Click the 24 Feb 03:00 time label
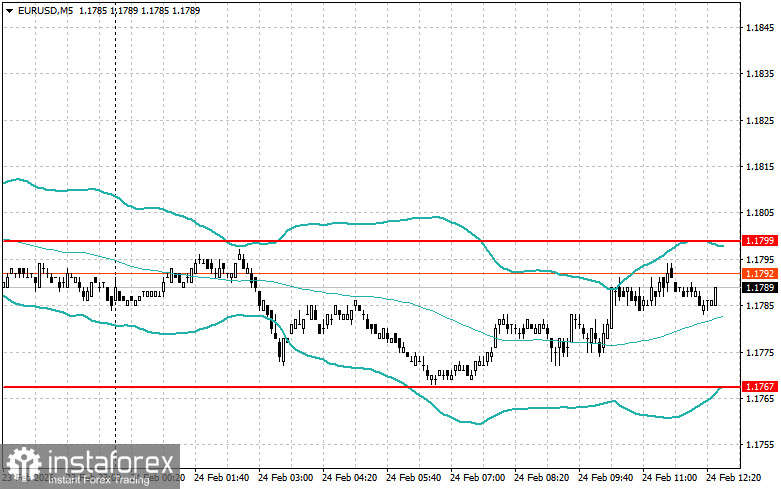Viewport: 781px width, 489px height. [x=285, y=478]
